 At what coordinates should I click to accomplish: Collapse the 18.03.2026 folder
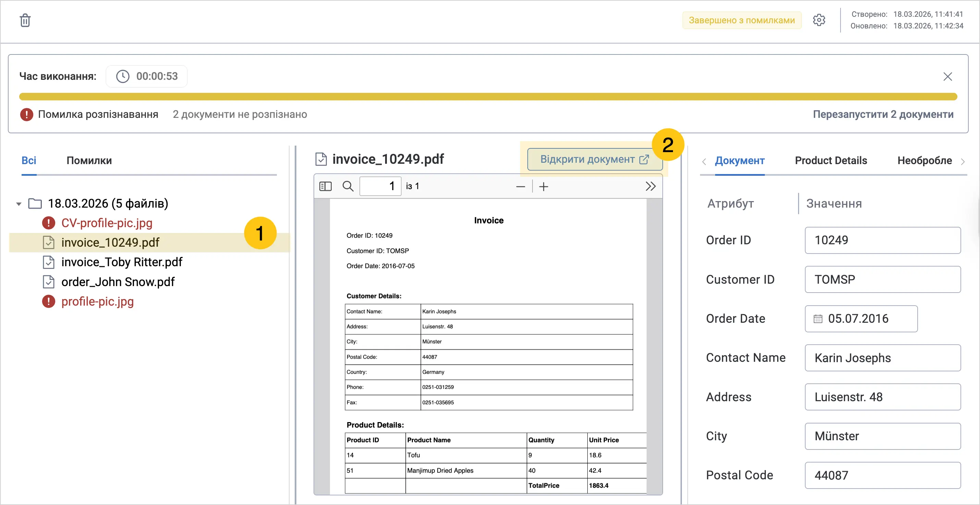[19, 204]
